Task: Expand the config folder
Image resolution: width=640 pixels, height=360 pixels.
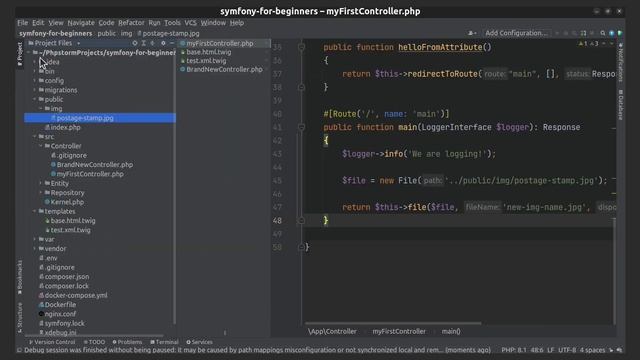Action: tap(35, 81)
